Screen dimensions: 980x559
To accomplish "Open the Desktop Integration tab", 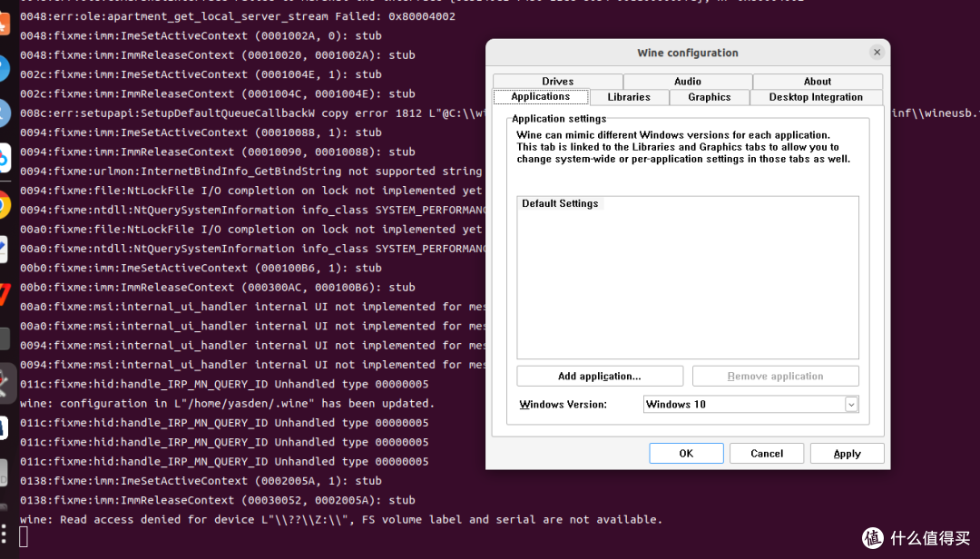I will click(816, 96).
